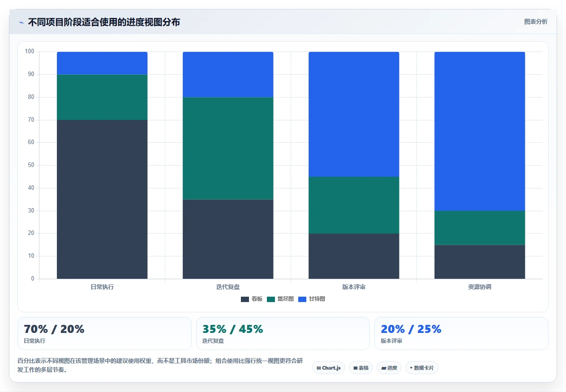Toggle the 燃尽图 legend item
This screenshot has width=566, height=392.
(280, 299)
